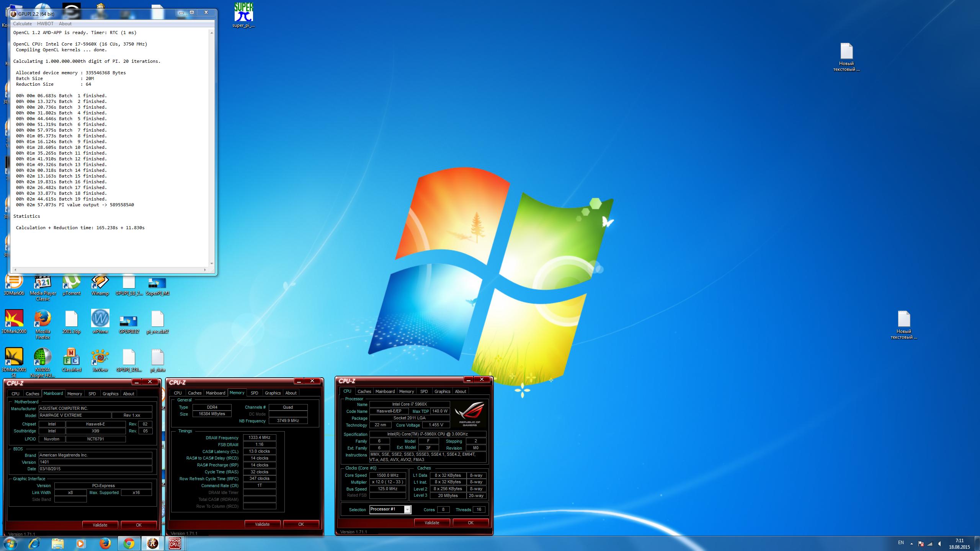Screen dimensions: 980x551
Task: Click Validate in CPU-Z Memory window
Action: tap(262, 524)
